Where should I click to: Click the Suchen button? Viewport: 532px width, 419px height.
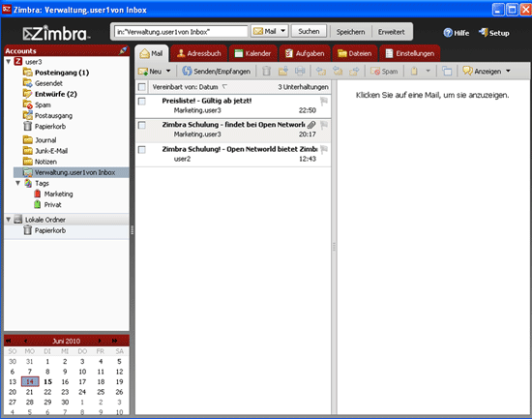tap(309, 31)
